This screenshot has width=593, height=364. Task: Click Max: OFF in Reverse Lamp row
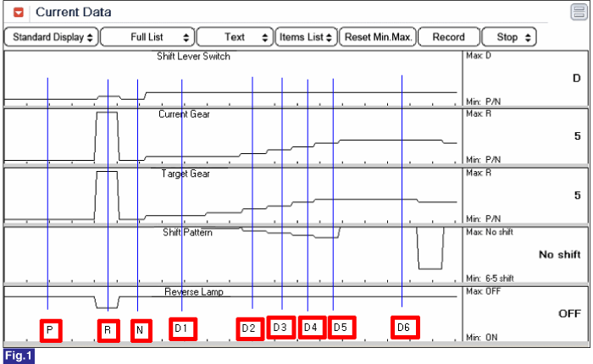484,291
